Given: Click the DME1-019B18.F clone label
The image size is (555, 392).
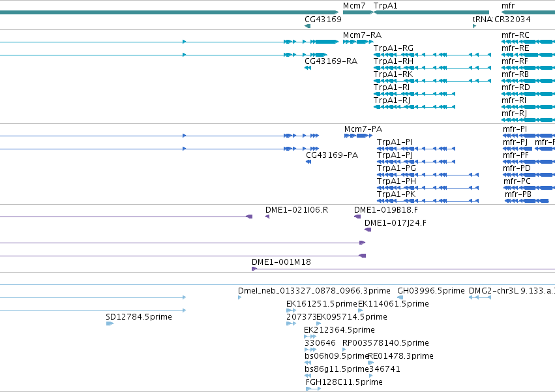Looking at the screenshot, I should click(x=386, y=210).
